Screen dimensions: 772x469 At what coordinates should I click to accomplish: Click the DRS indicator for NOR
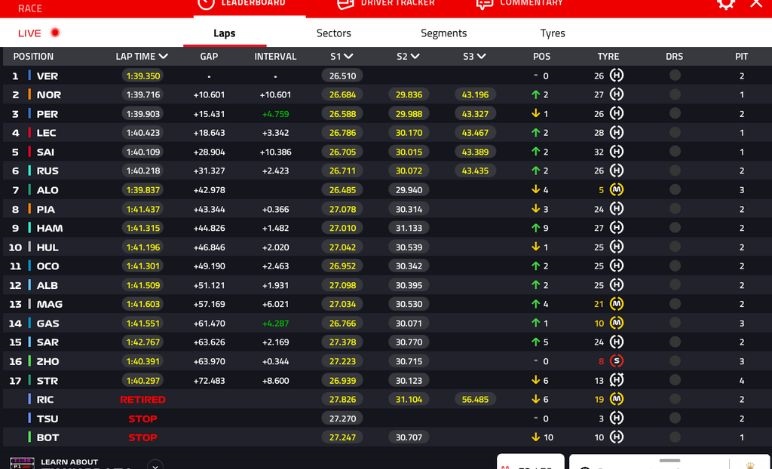pos(675,95)
